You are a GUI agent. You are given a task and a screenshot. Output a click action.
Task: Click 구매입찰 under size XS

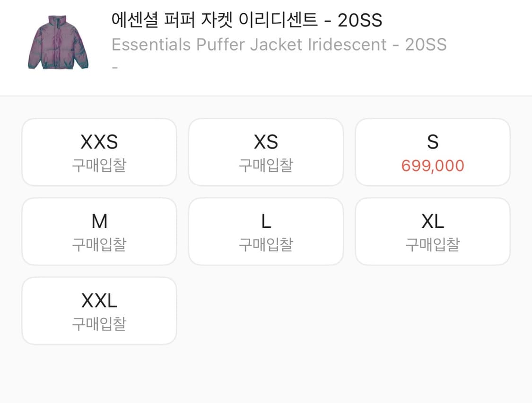[266, 165]
